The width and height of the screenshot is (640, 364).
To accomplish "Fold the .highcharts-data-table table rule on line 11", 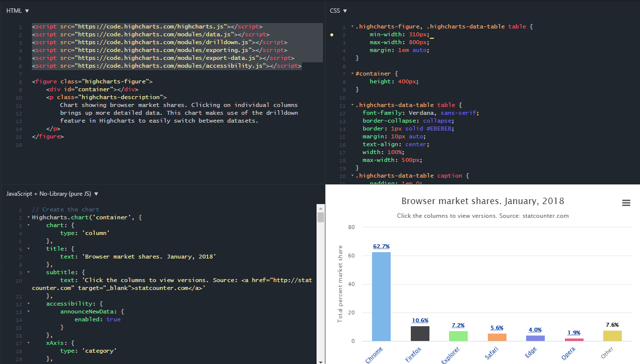I will 352,105.
